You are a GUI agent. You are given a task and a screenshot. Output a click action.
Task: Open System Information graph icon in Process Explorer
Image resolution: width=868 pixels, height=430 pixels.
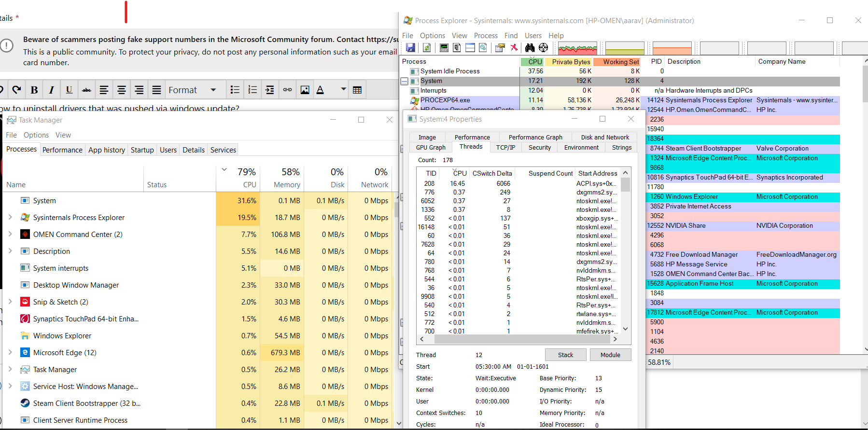coord(444,48)
